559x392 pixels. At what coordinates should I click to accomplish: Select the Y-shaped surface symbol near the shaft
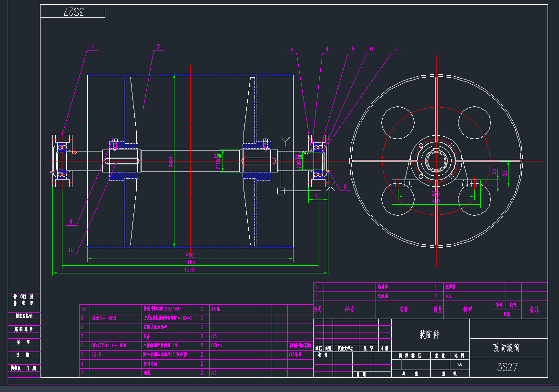click(285, 141)
